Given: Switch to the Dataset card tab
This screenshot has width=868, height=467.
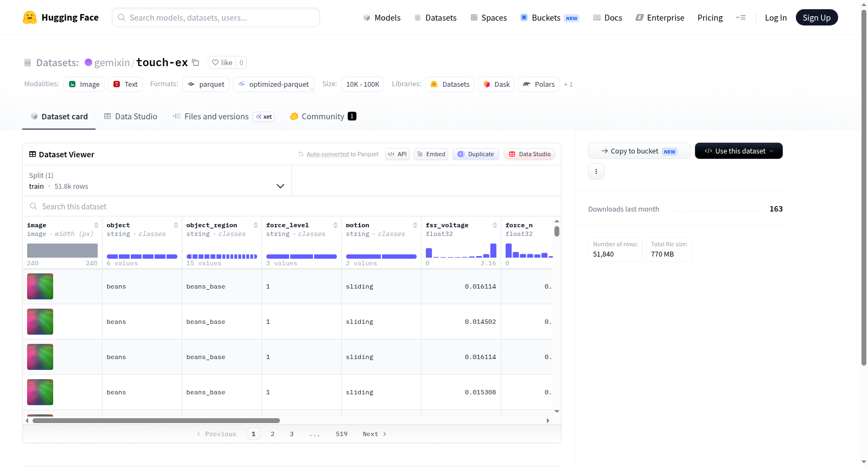Looking at the screenshot, I should (x=59, y=116).
